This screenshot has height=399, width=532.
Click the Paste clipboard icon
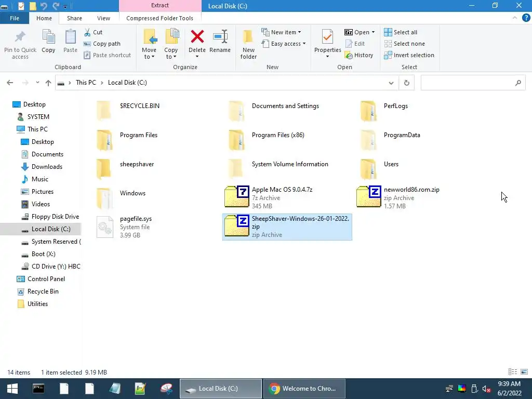pos(70,37)
